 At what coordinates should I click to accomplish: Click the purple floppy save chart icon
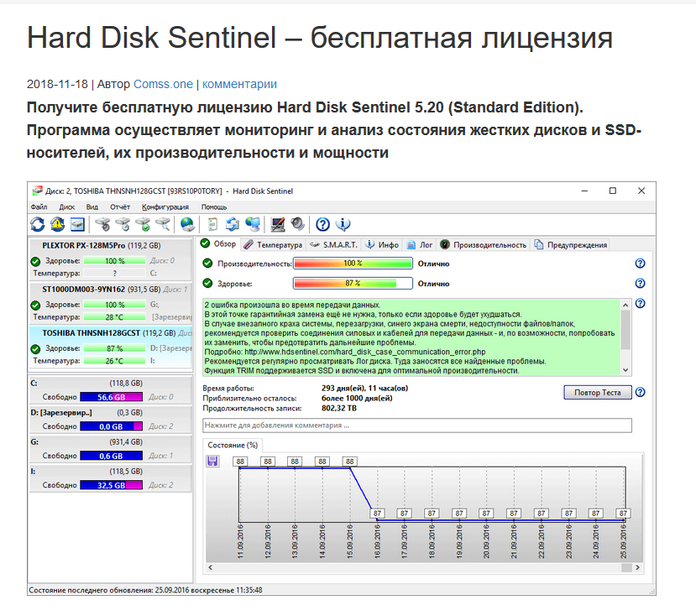coord(212,461)
